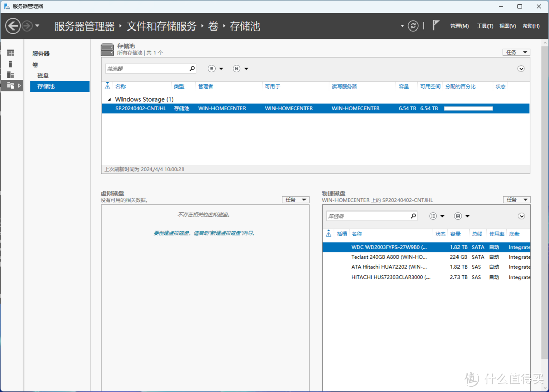
Task: Click the back navigation arrow
Action: tap(13, 26)
